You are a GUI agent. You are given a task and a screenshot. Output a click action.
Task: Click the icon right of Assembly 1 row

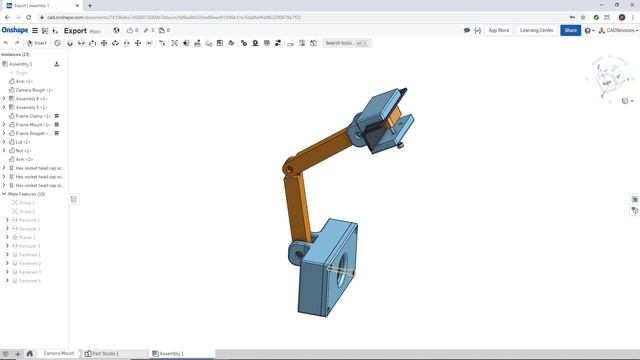click(57, 64)
